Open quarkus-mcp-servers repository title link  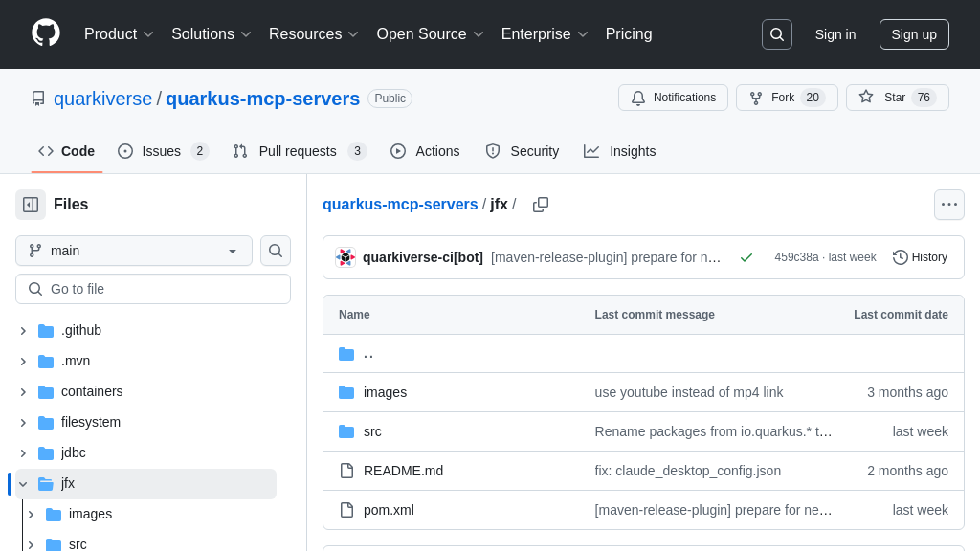262,99
